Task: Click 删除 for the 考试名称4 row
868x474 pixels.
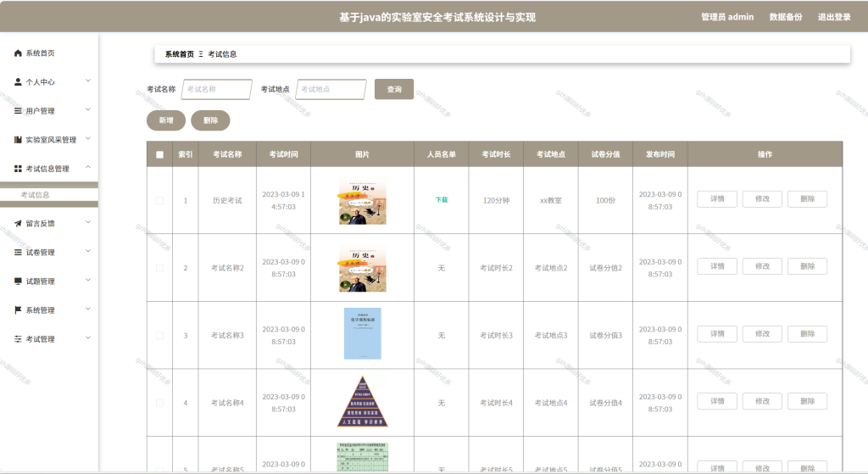Action: 807,401
